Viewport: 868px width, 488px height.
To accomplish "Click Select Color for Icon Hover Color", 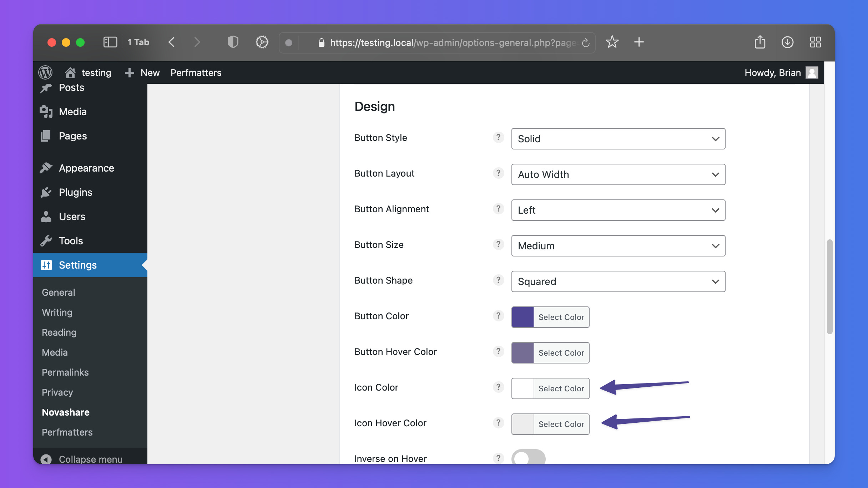I will pos(561,424).
